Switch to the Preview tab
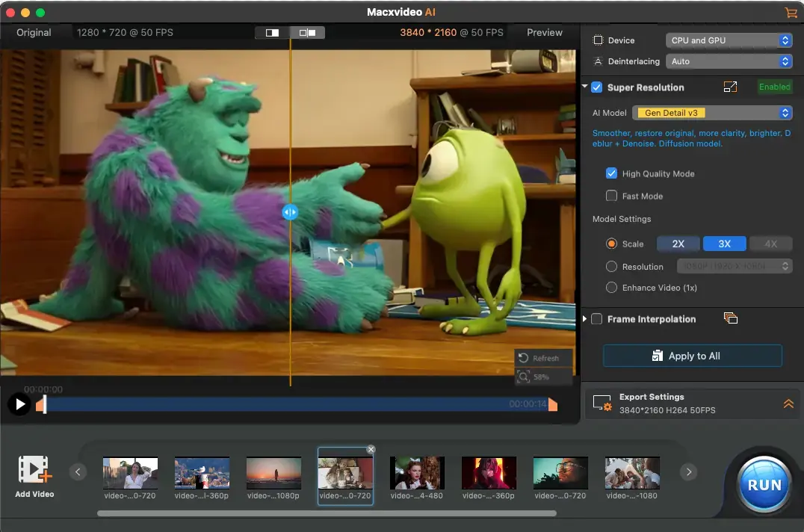Screen dimensions: 804x532 (x=543, y=32)
